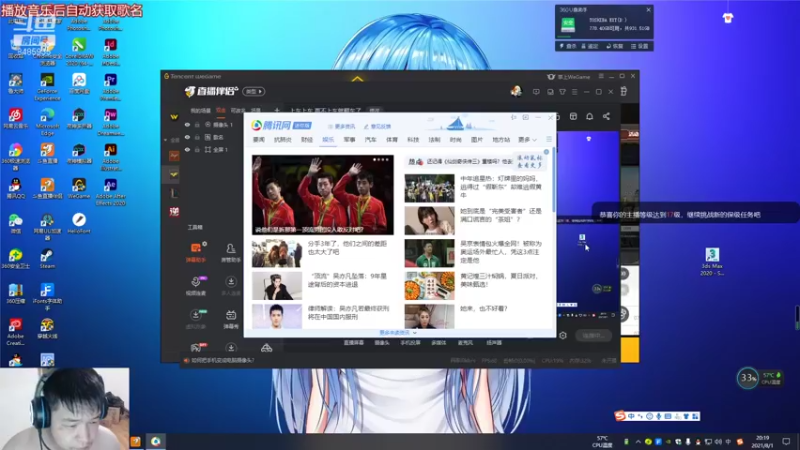
Task: Click the user avatar in live assistant header
Action: [516, 91]
